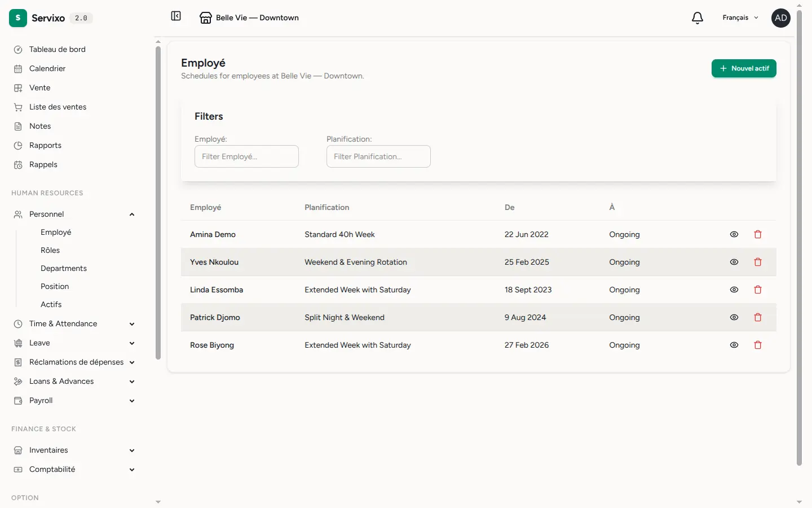This screenshot has height=508, width=812.
Task: Click the Leave luggage icon
Action: [18, 343]
